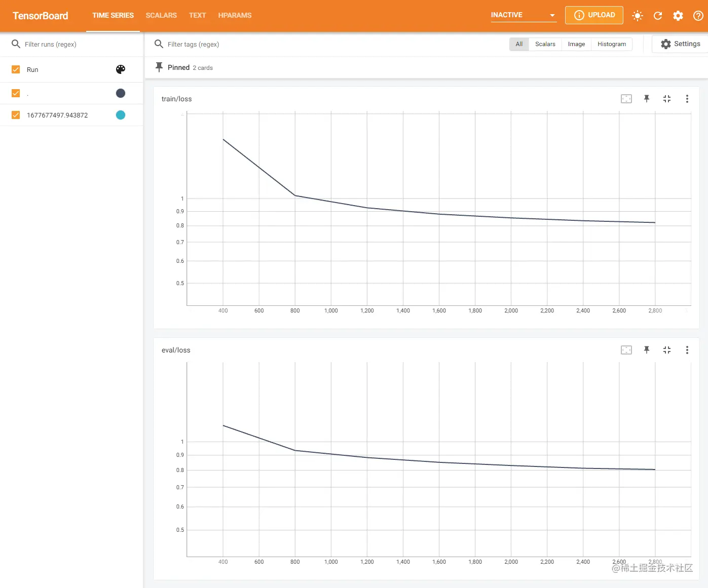The width and height of the screenshot is (708, 588).
Task: Open the help question mark icon
Action: point(698,16)
